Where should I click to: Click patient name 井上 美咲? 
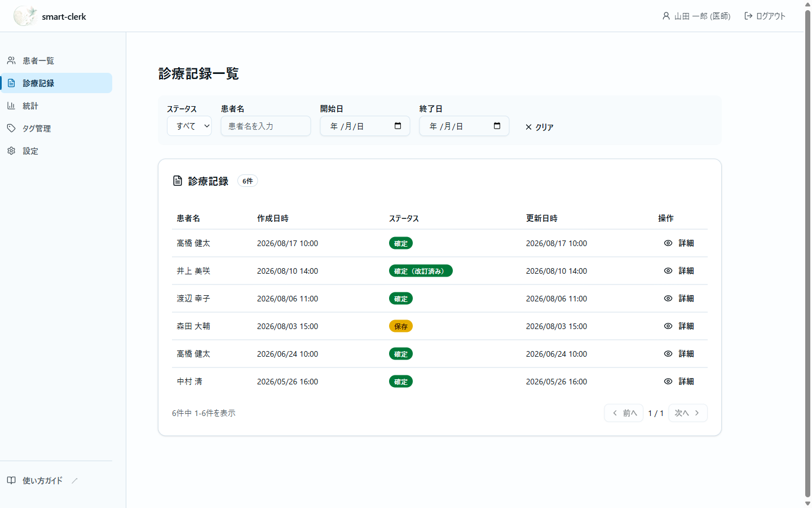point(193,271)
